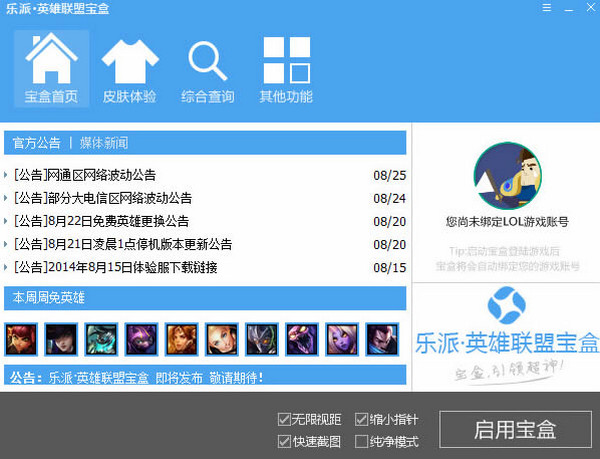Image resolution: width=600 pixels, height=459 pixels.
Task: Open the 综合查询 magnifier icon
Action: point(208,68)
